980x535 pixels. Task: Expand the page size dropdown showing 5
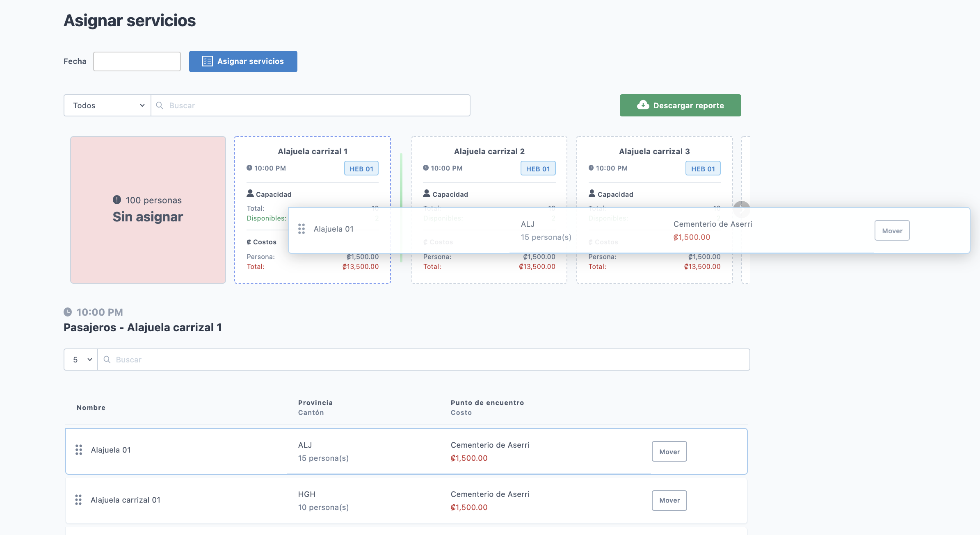(81, 360)
